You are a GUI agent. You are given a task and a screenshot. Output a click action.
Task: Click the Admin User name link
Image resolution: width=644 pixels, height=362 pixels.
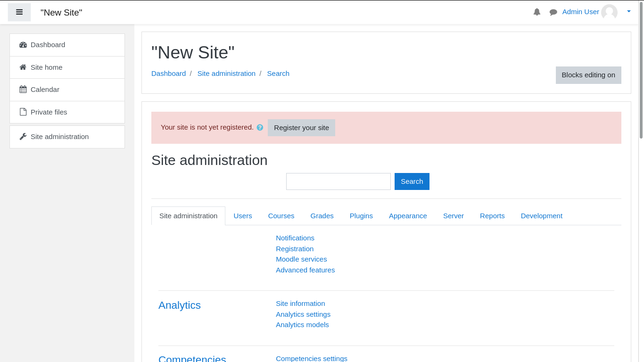click(580, 12)
